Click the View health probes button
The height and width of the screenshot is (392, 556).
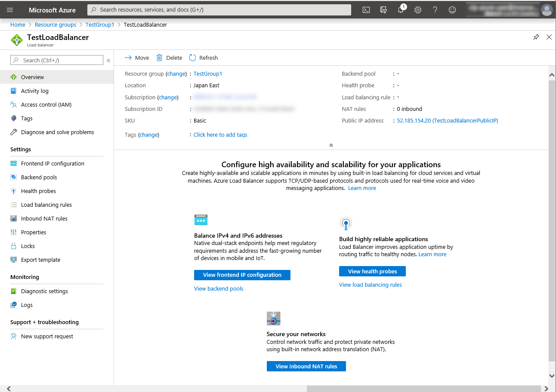point(372,271)
